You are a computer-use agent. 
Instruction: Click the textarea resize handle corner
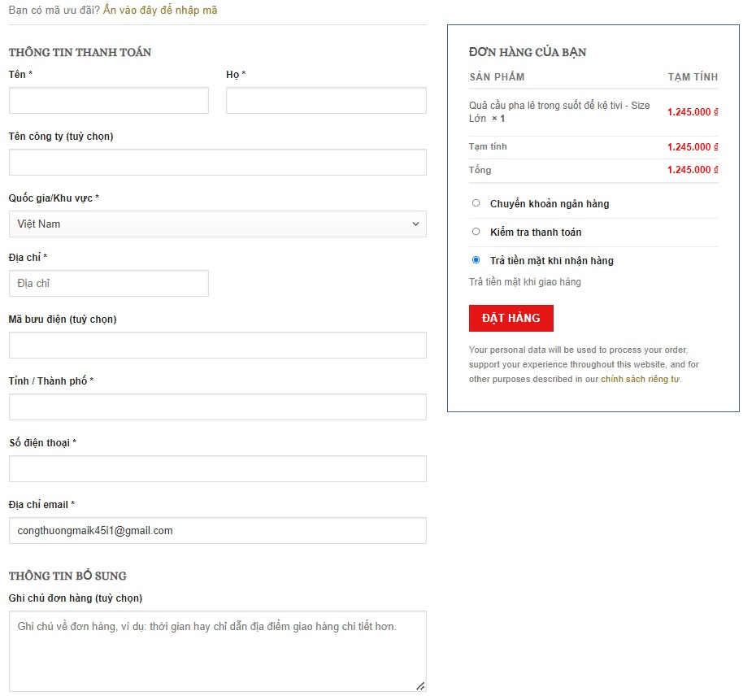pos(420,686)
